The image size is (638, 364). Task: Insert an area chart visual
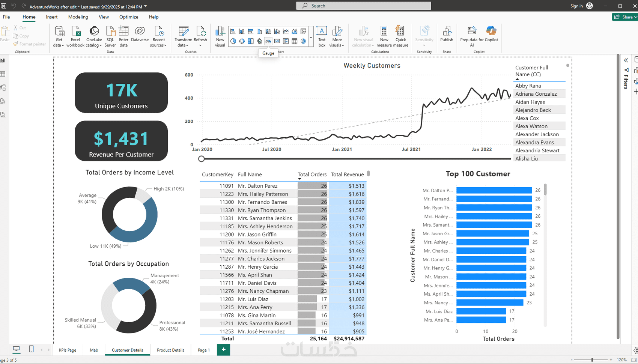coord(295,32)
